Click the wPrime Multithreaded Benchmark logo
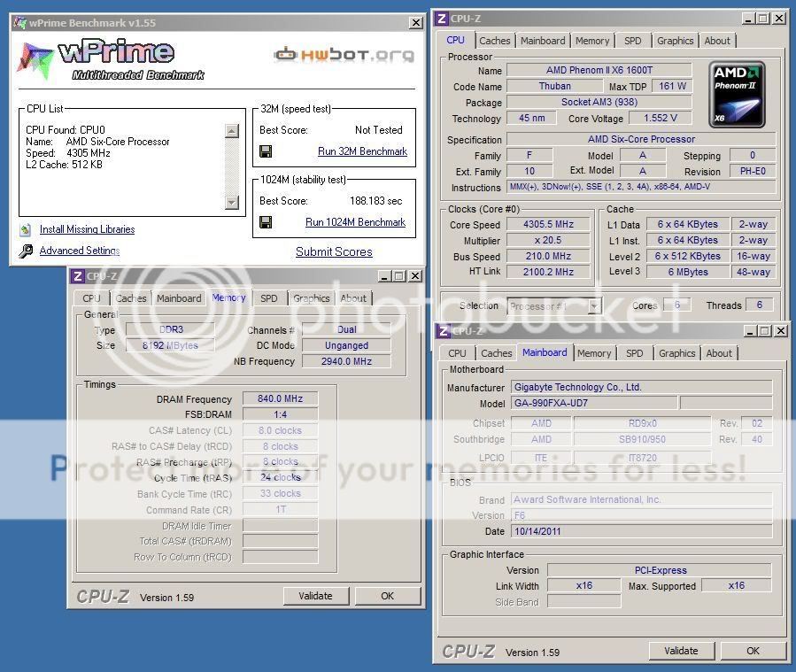 coord(111,60)
